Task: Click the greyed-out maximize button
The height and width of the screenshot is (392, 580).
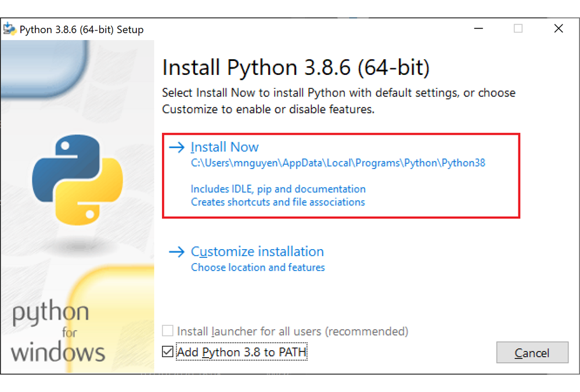Action: click(518, 29)
